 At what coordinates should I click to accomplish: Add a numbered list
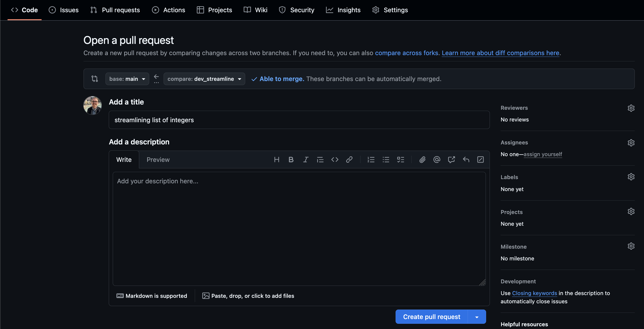coord(371,159)
